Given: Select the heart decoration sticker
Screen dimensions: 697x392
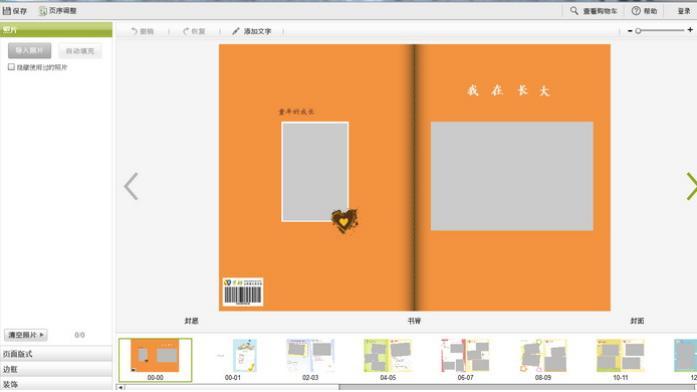Looking at the screenshot, I should point(344,221).
